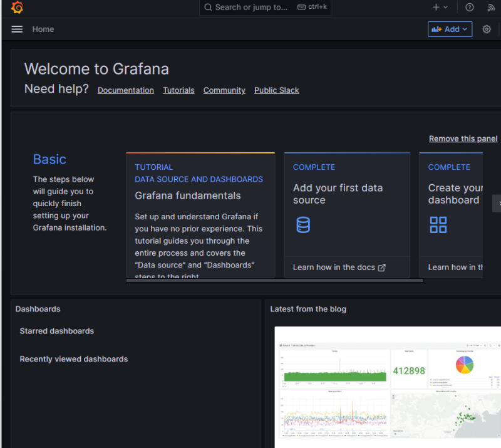Click the dashboard grid squares icon
Image resolution: width=501 pixels, height=448 pixels.
(x=438, y=225)
